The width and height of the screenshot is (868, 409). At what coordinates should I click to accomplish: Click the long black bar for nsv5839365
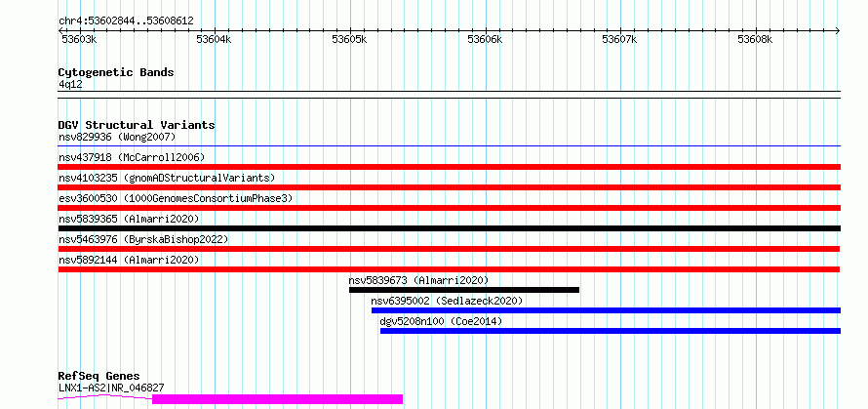tap(450, 228)
